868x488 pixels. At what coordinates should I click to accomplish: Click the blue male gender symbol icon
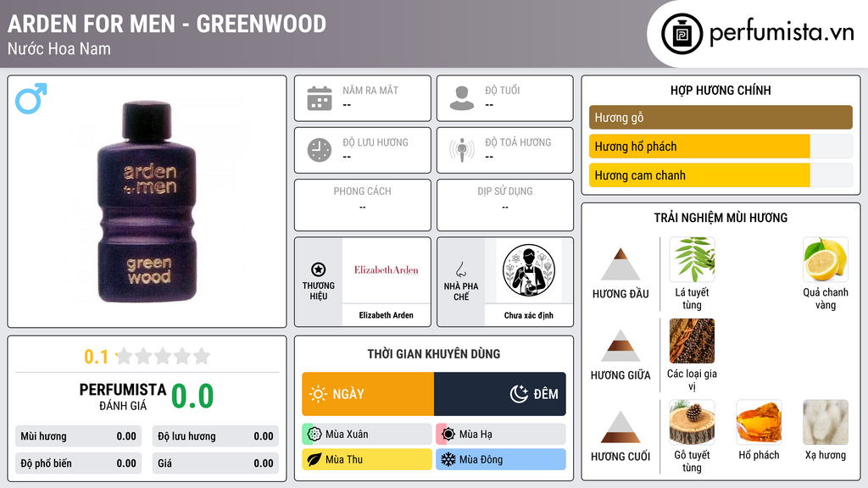coord(31,98)
